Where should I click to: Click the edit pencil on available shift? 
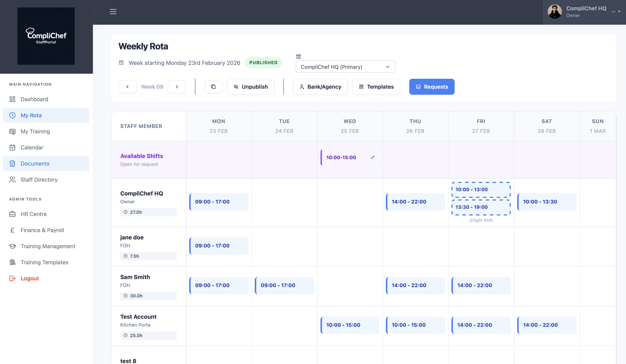[x=372, y=157]
